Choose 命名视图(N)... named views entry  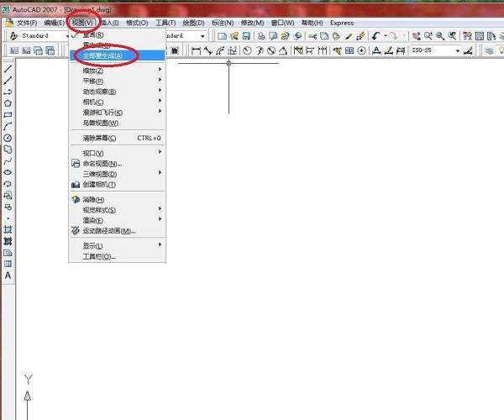point(118,164)
